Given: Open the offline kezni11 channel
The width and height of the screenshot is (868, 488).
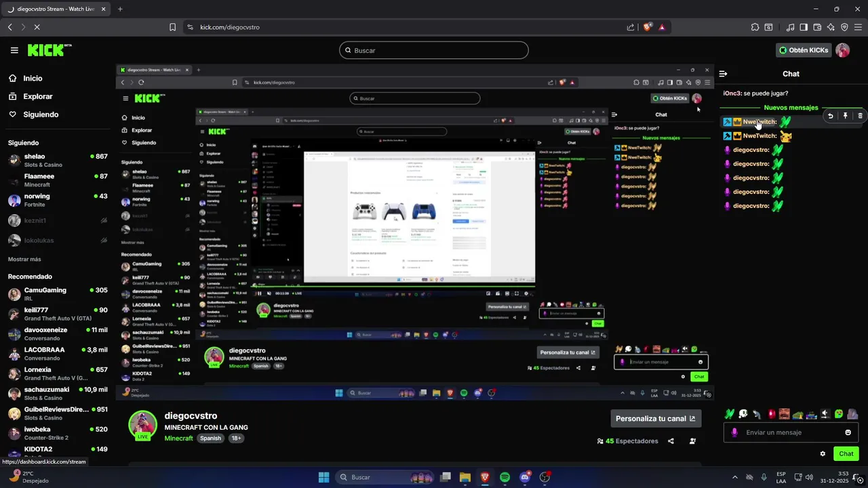Looking at the screenshot, I should [x=58, y=220].
